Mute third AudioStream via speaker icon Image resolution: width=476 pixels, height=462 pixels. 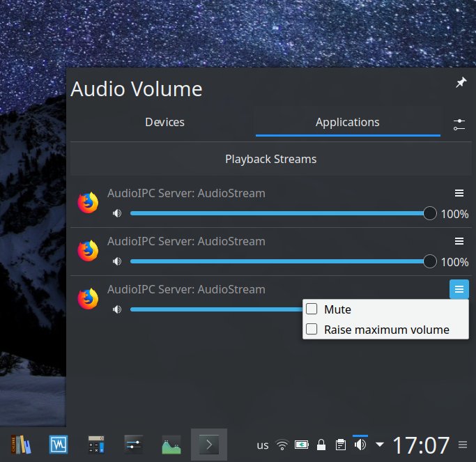point(117,309)
